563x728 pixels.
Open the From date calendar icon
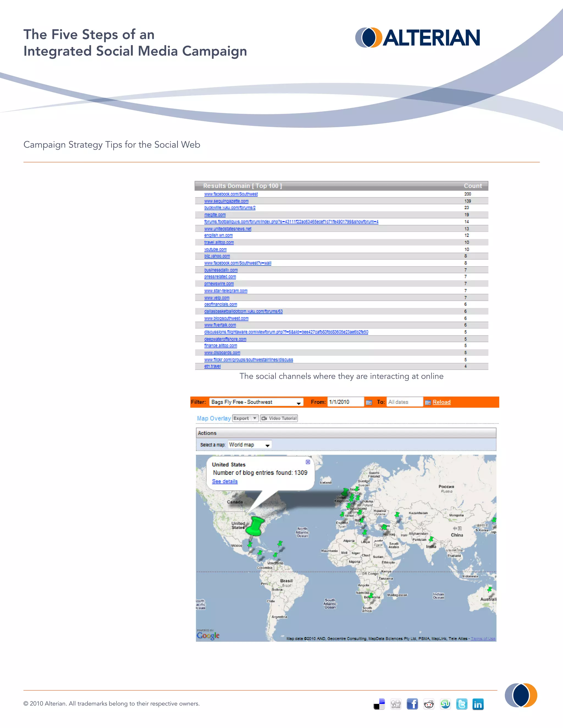click(369, 402)
